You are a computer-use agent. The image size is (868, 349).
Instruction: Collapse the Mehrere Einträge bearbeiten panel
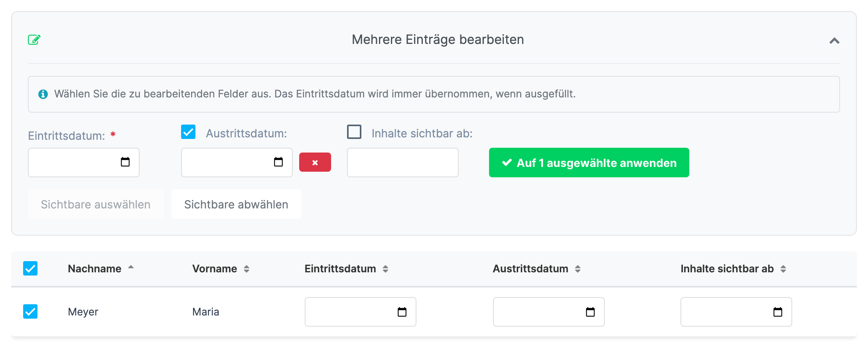pos(834,41)
